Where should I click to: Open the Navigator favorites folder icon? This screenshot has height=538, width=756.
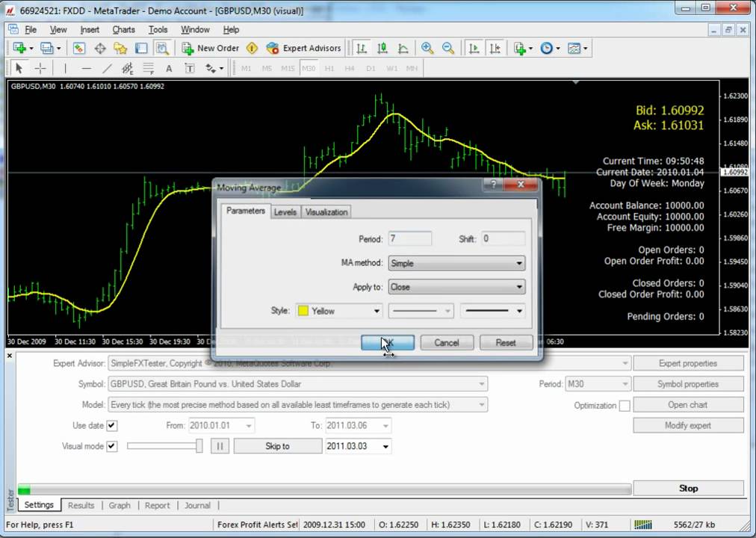[x=120, y=49]
